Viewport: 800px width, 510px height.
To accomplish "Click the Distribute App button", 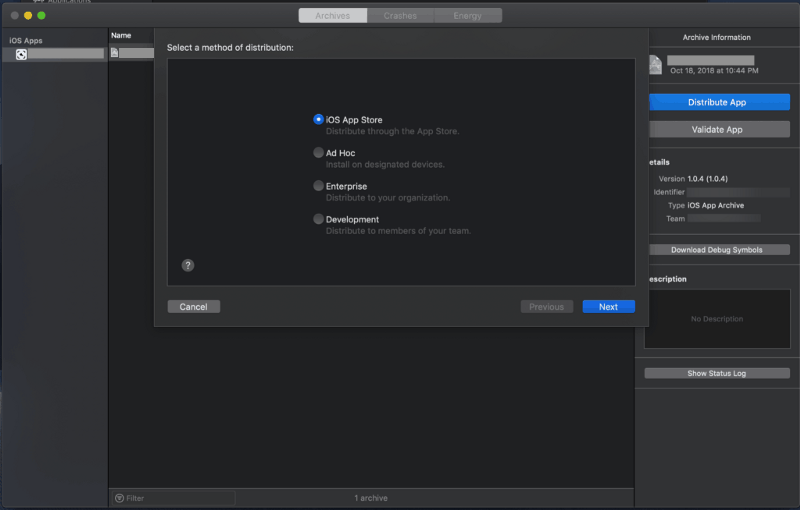I will (717, 102).
